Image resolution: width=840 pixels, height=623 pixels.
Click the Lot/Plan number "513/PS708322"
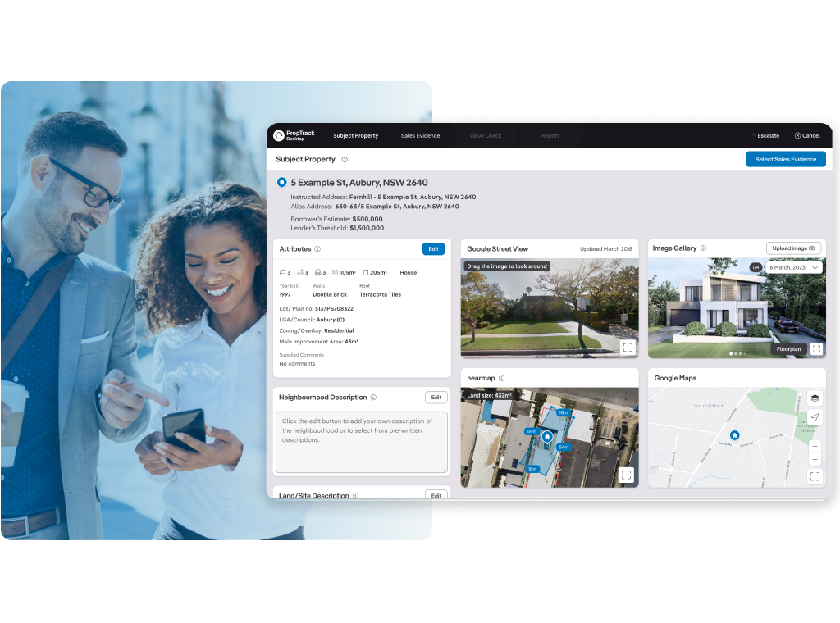pos(335,309)
